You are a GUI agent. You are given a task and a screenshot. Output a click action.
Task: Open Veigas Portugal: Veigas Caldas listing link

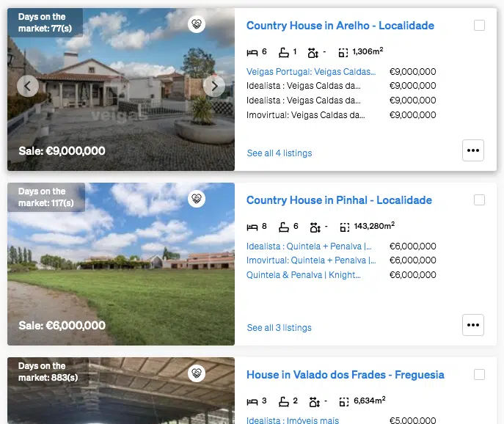pyautogui.click(x=311, y=72)
